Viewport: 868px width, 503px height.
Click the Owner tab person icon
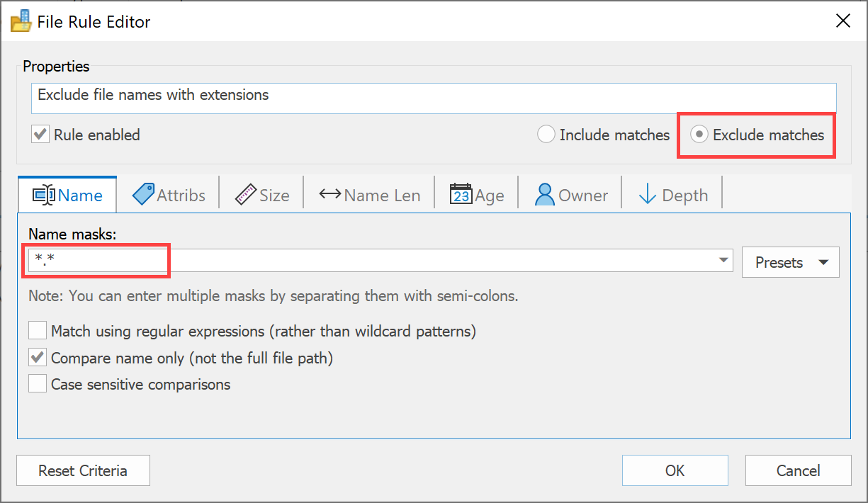tap(545, 195)
